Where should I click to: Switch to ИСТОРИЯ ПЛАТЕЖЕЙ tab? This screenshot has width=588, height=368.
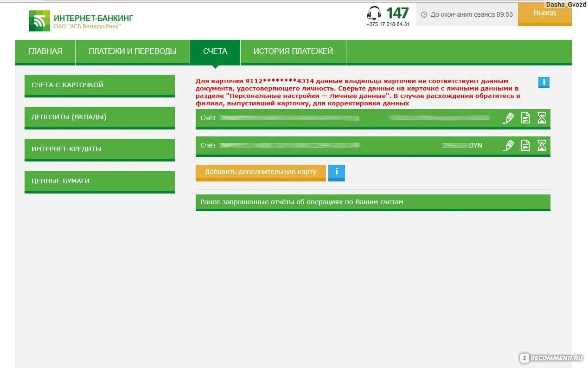point(293,52)
